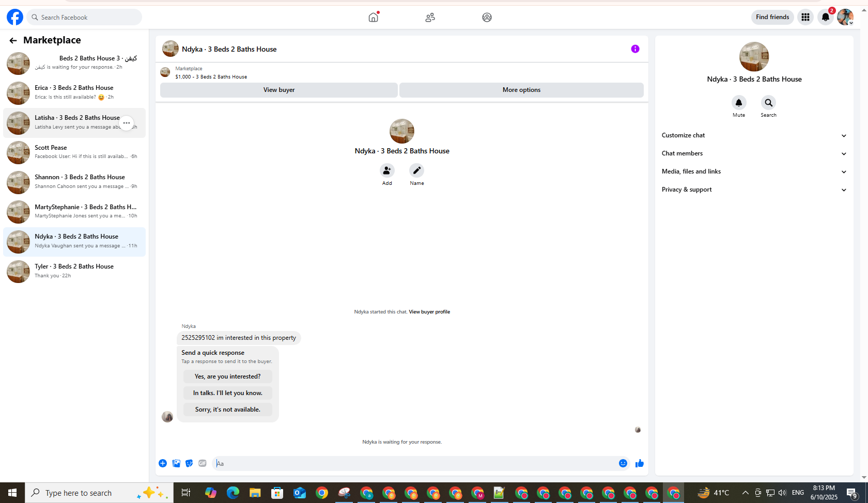Open Outlook from the taskbar
The width and height of the screenshot is (868, 503).
pos(300,493)
